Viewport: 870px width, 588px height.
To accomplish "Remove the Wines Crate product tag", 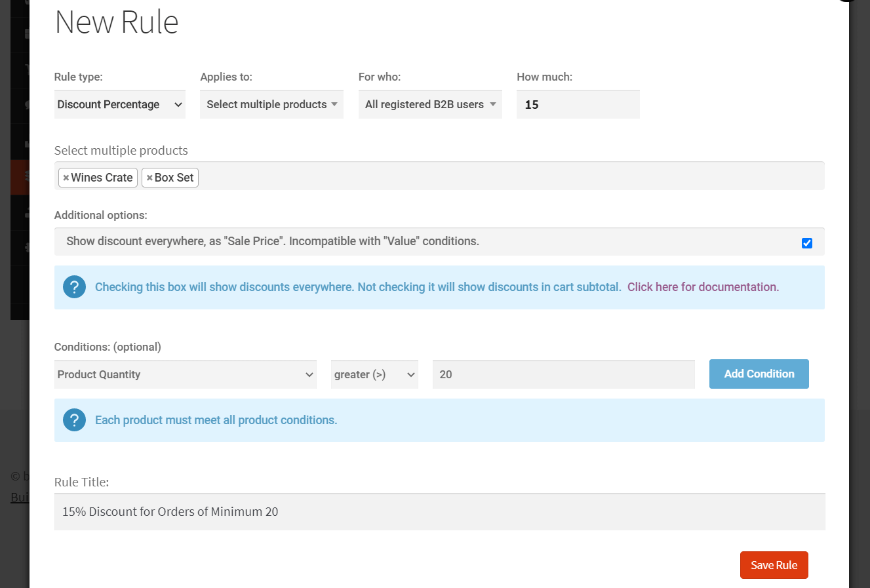I will 66,178.
